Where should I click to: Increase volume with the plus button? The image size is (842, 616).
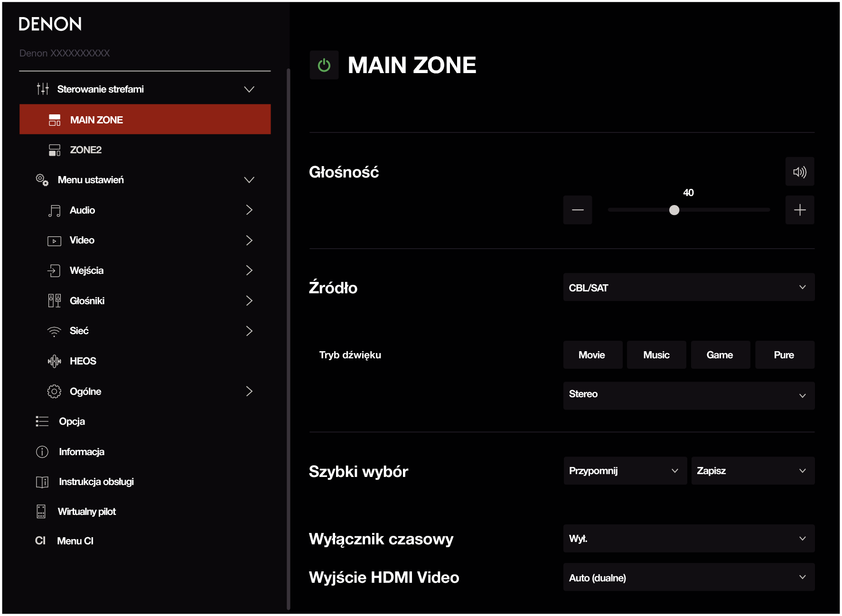[800, 210]
